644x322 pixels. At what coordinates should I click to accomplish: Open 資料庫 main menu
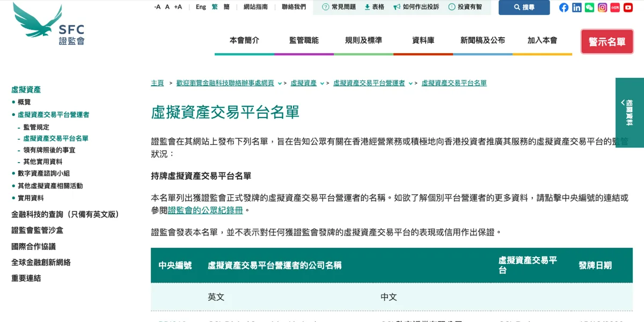pyautogui.click(x=423, y=40)
